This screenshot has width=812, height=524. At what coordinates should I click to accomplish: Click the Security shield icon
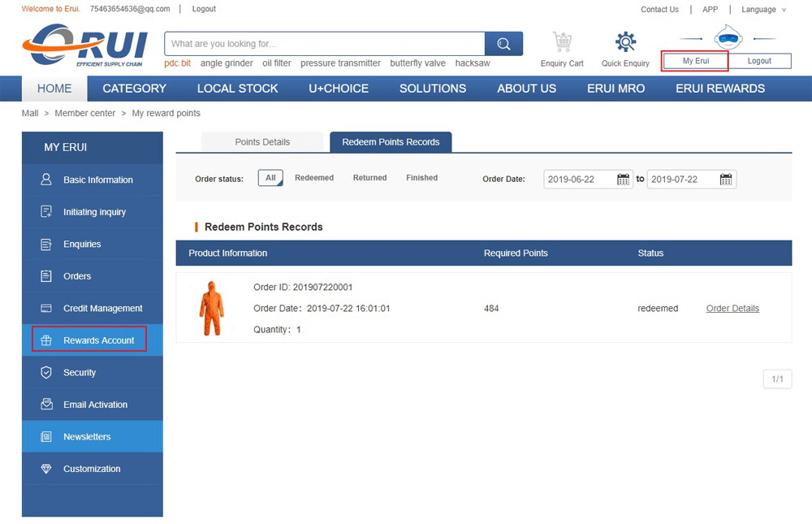[46, 372]
